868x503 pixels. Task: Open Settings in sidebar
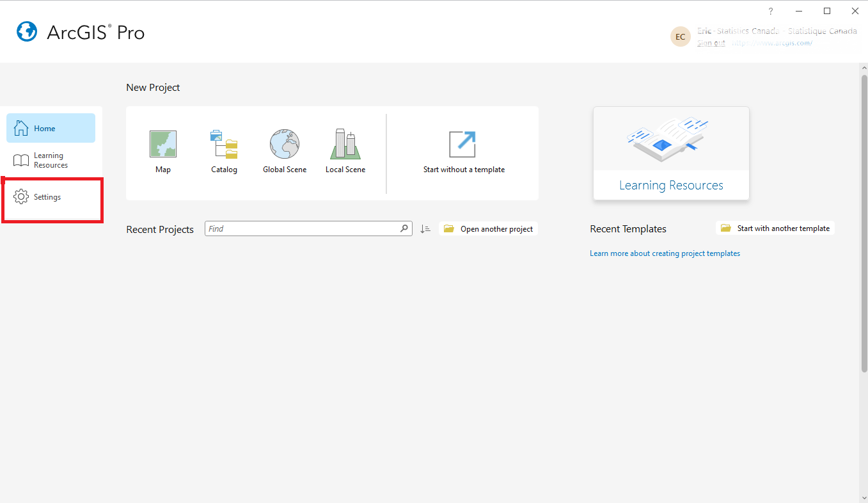point(51,197)
